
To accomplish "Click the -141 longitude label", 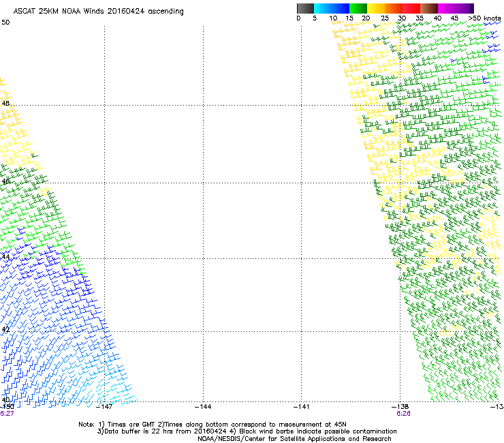I will point(302,407).
